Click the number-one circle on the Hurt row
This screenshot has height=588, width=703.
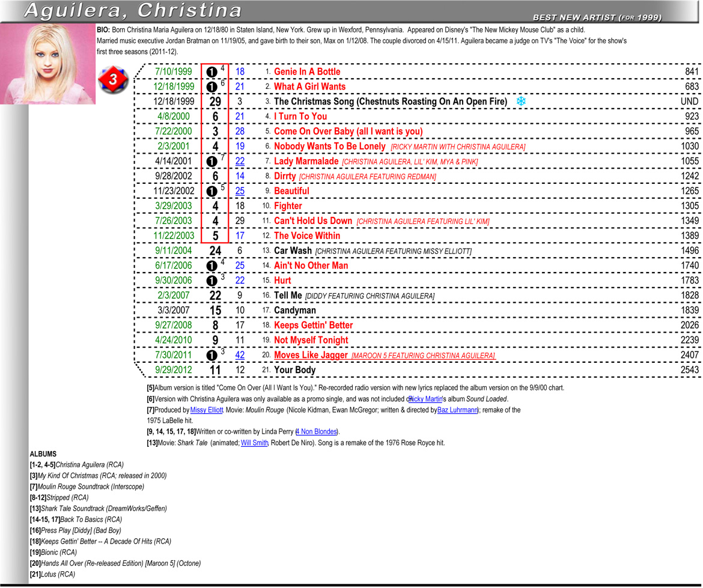[212, 280]
